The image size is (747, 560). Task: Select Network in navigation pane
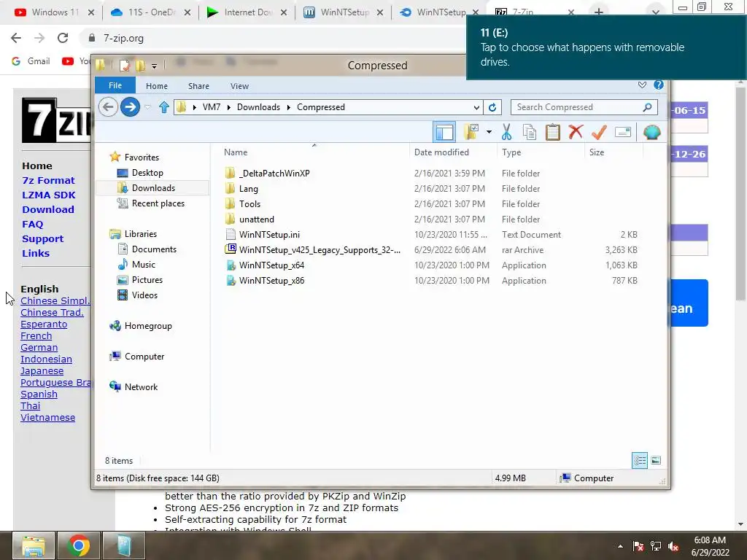141,386
